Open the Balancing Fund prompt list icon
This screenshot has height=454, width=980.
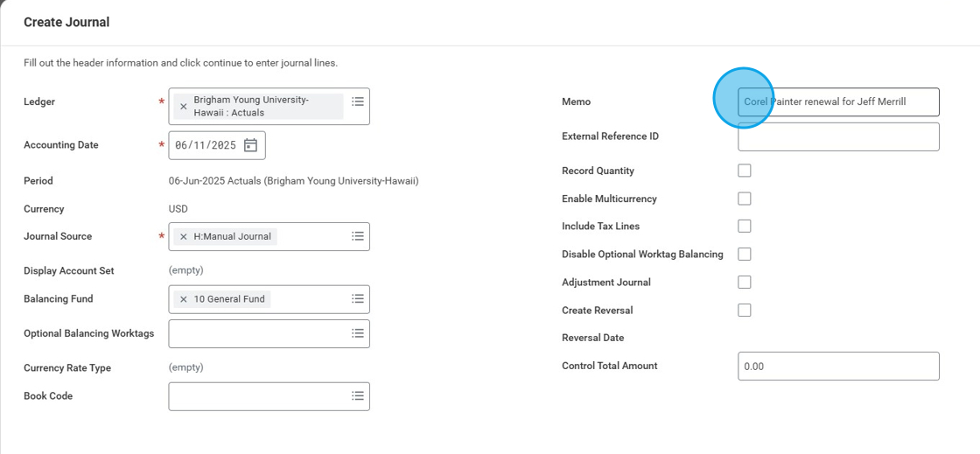tap(358, 298)
